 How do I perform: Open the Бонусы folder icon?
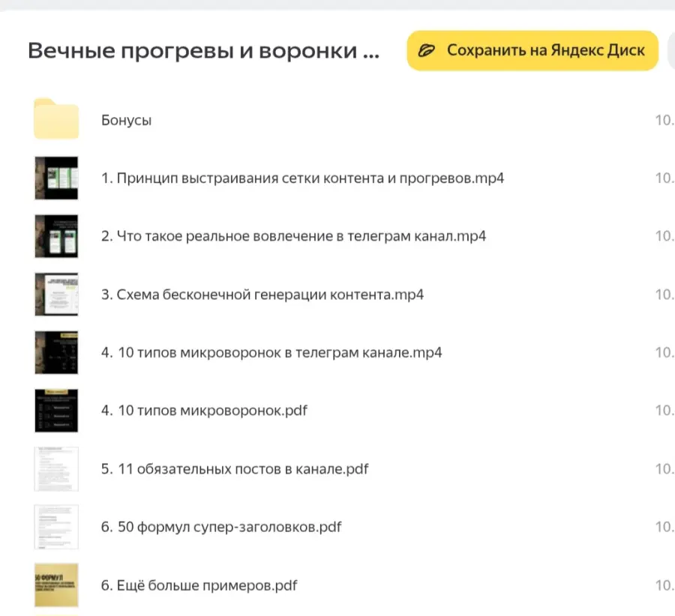[x=56, y=119]
